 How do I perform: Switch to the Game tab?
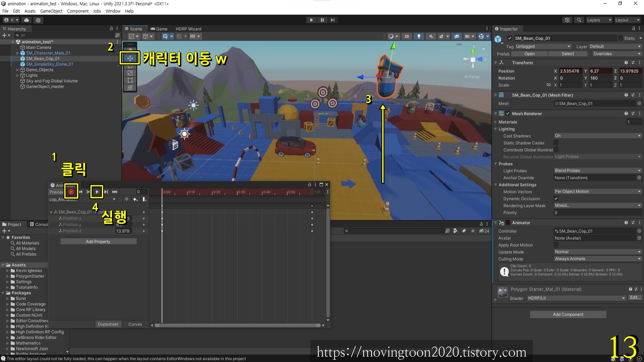159,29
